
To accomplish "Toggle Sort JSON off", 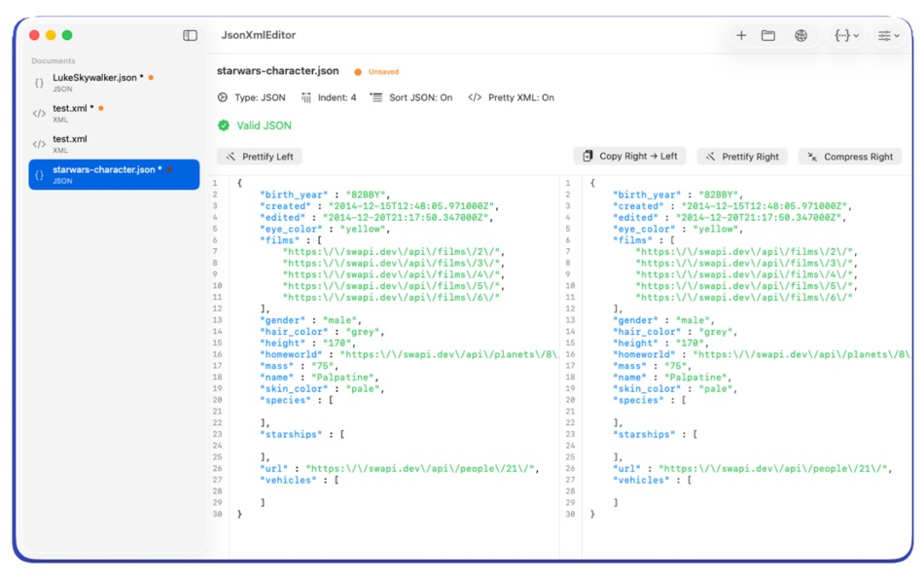I will tap(415, 97).
